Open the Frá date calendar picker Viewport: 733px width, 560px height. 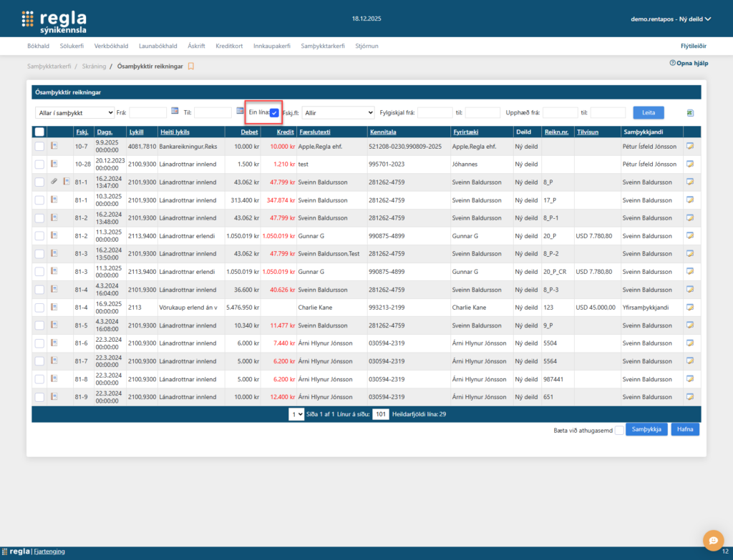pyautogui.click(x=175, y=112)
